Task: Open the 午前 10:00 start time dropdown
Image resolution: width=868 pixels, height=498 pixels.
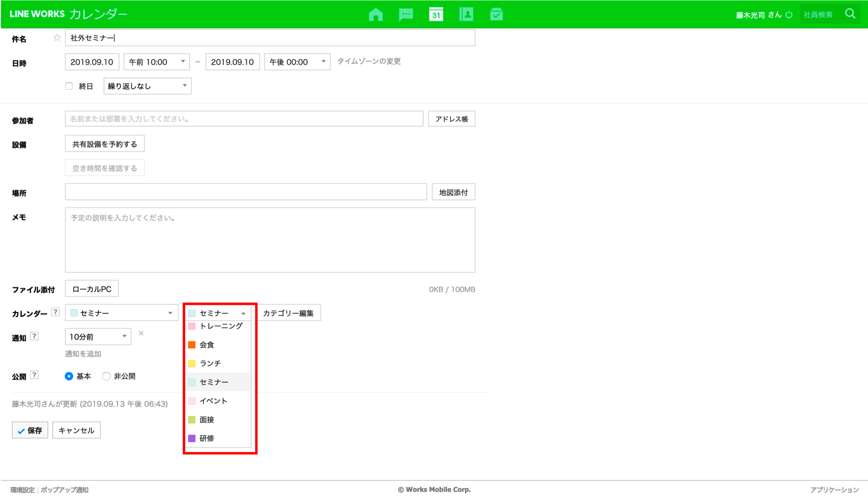Action: [x=157, y=62]
